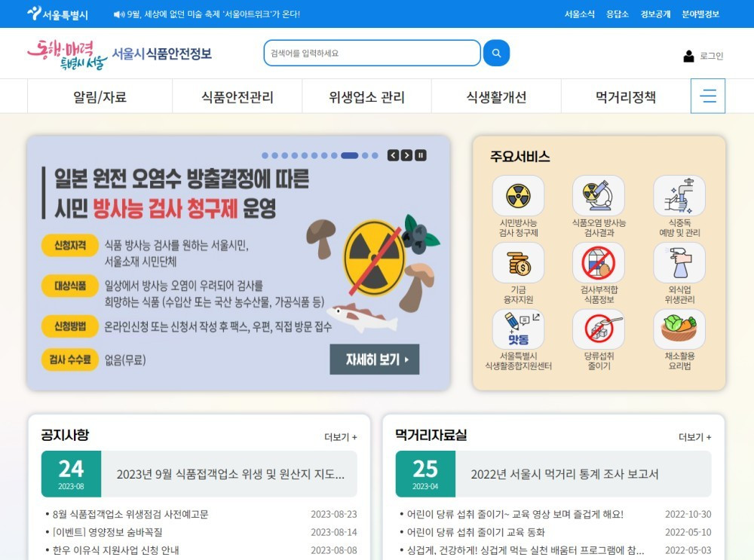754x560 pixels.
Task: Click the login person icon
Action: point(688,57)
